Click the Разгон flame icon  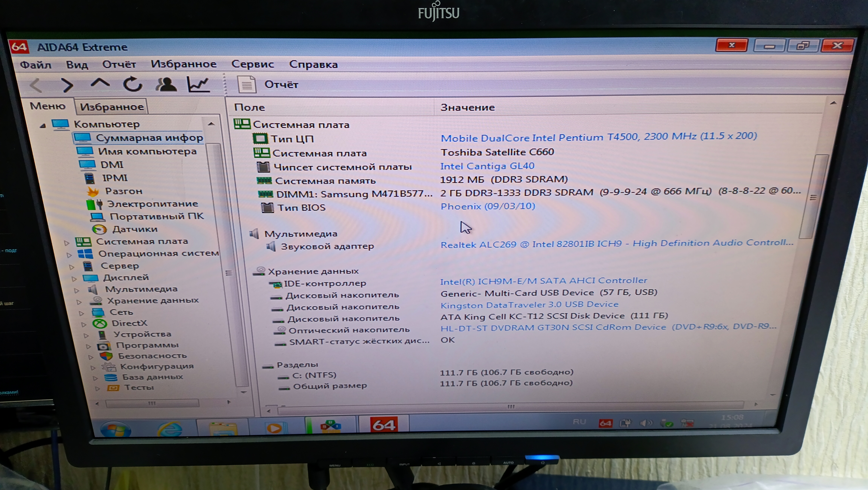93,191
